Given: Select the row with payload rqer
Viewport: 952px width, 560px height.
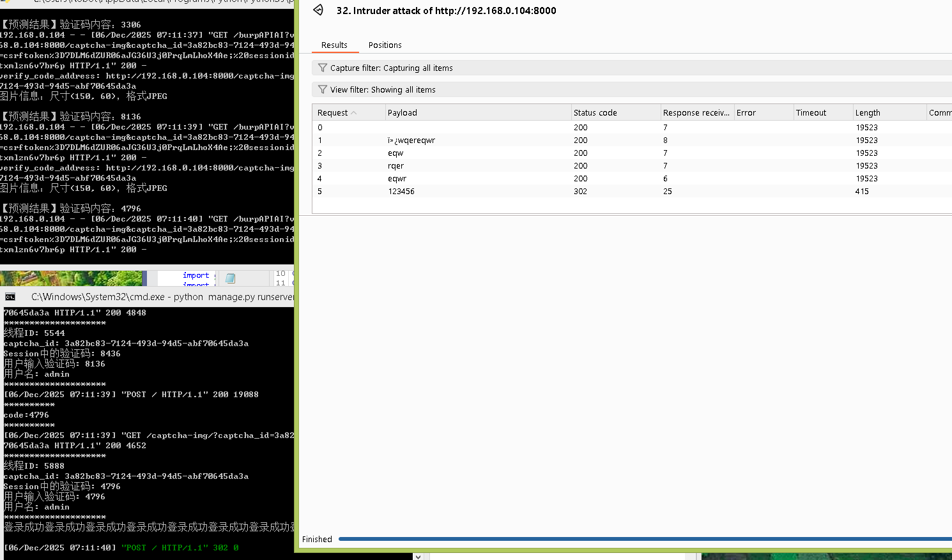Looking at the screenshot, I should pyautogui.click(x=632, y=165).
